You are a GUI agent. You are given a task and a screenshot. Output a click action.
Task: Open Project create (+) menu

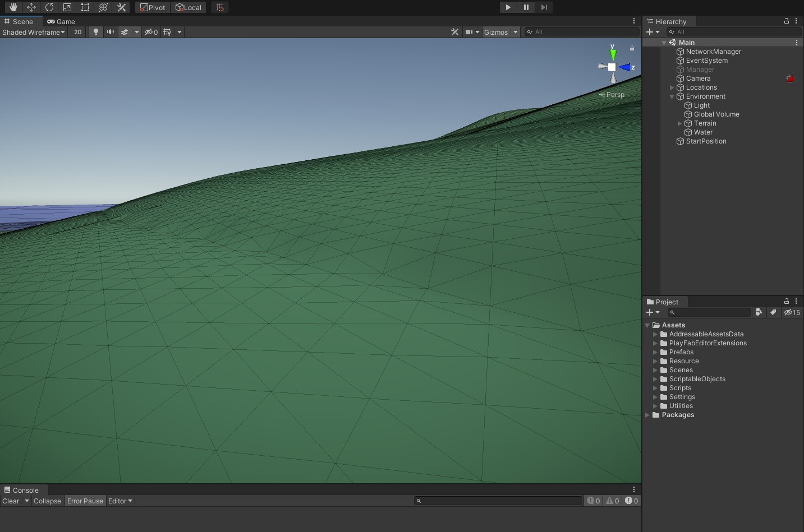[x=653, y=312]
